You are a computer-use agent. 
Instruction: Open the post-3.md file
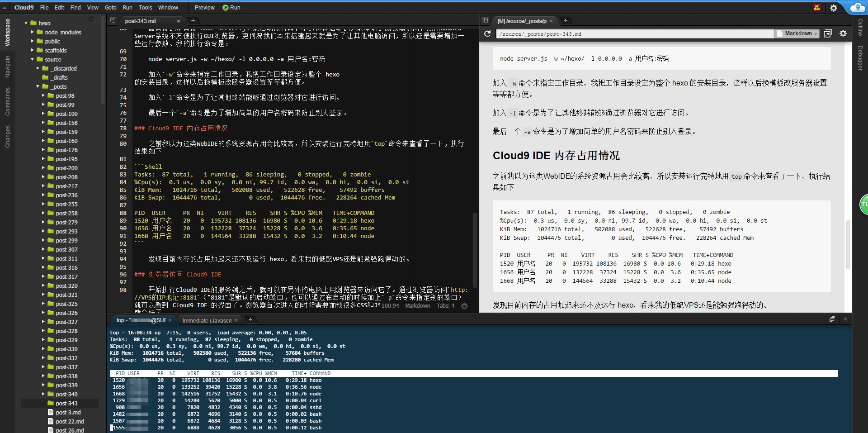click(x=68, y=412)
